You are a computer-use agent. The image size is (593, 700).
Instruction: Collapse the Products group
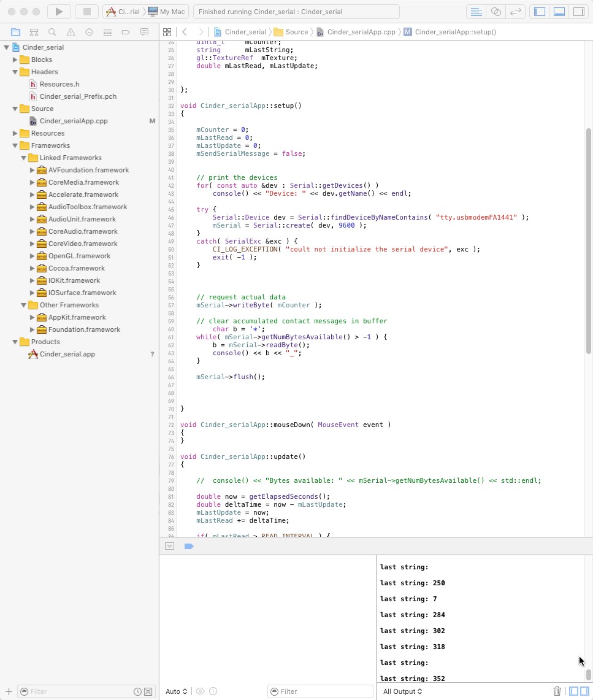[x=15, y=342]
